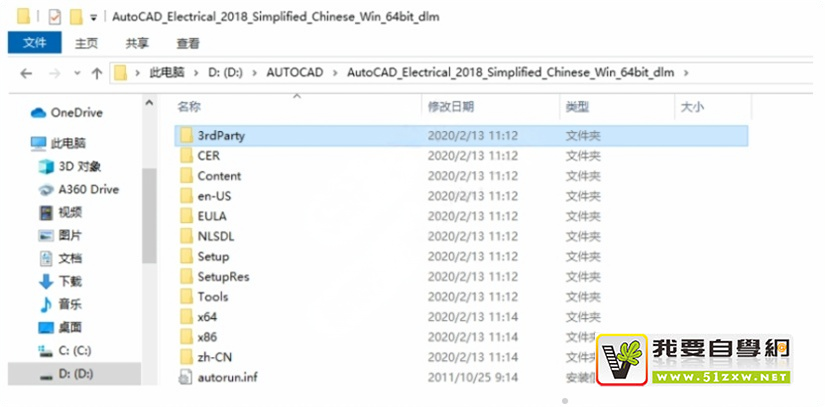
Task: Open A360 Drive in the sidebar
Action: coord(79,189)
